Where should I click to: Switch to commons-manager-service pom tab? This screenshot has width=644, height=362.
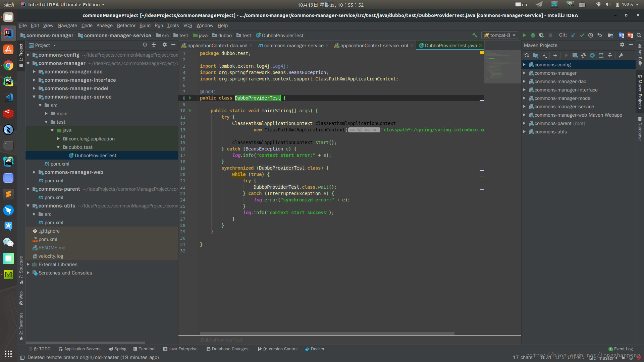pyautogui.click(x=293, y=46)
